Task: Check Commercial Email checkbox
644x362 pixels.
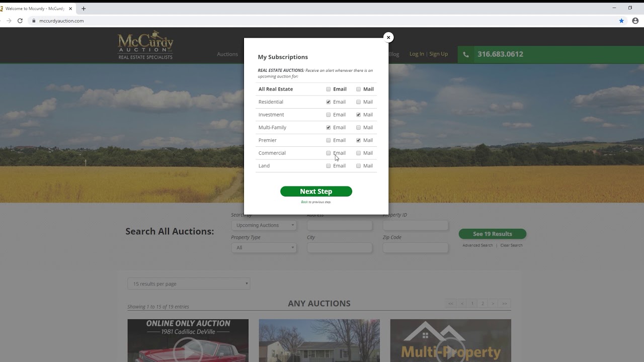Action: click(x=329, y=153)
